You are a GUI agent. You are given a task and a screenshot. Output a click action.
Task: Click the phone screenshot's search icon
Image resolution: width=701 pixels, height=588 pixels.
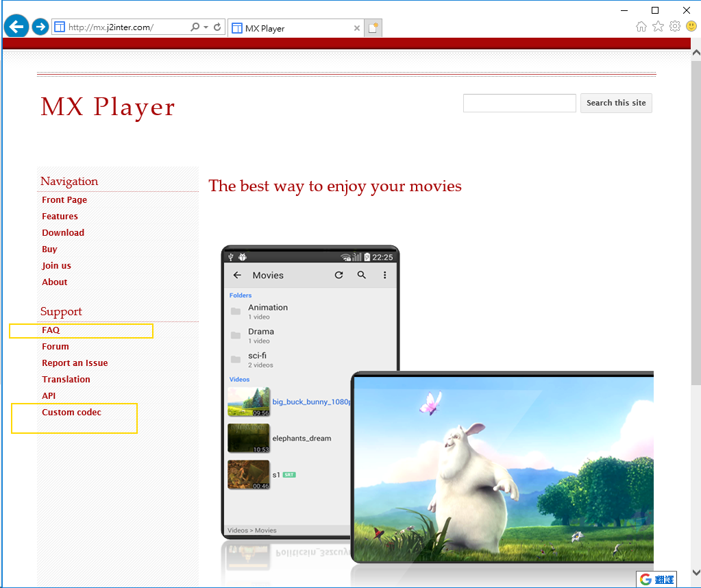pyautogui.click(x=362, y=275)
